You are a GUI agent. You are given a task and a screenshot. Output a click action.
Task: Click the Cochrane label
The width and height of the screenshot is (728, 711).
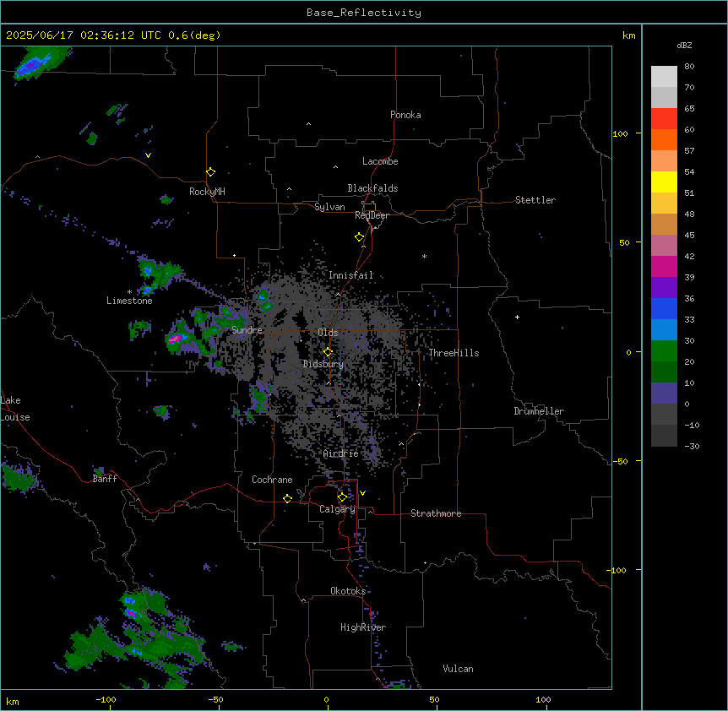(x=272, y=480)
